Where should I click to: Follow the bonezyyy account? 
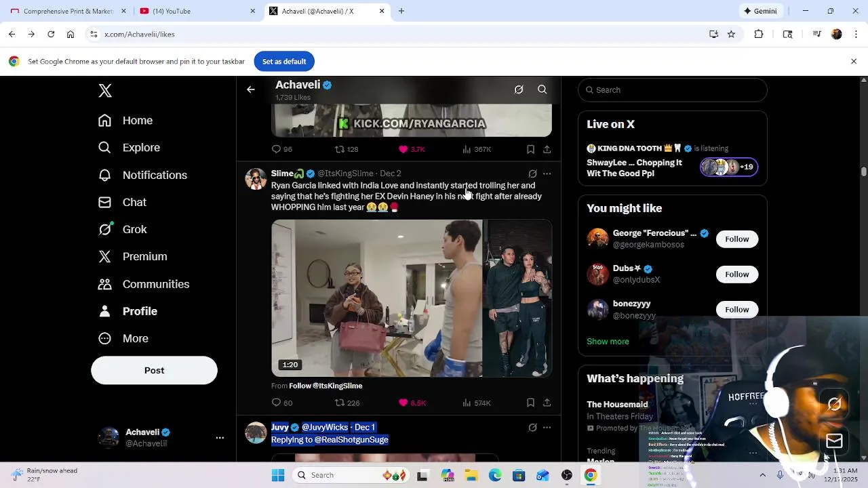pyautogui.click(x=736, y=309)
